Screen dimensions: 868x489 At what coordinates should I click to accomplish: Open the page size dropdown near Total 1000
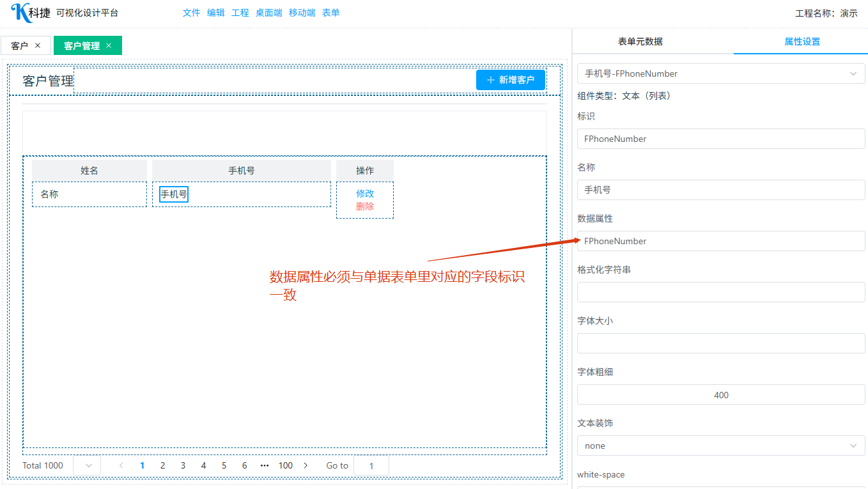coord(88,465)
